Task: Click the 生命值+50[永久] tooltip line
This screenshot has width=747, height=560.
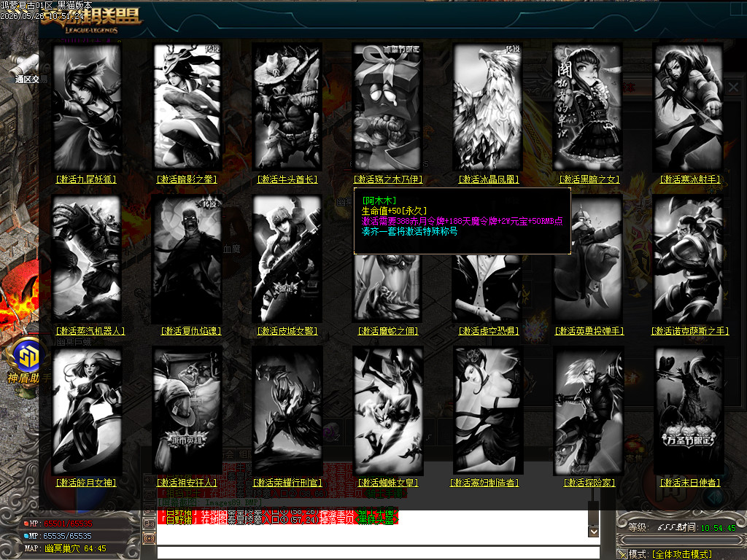Action: point(395,211)
